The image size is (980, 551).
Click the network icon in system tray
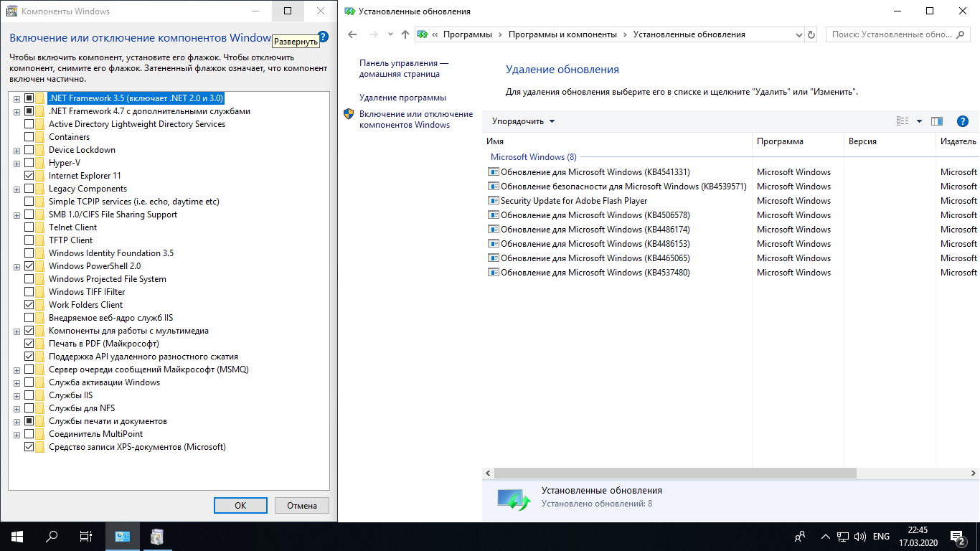click(x=844, y=536)
